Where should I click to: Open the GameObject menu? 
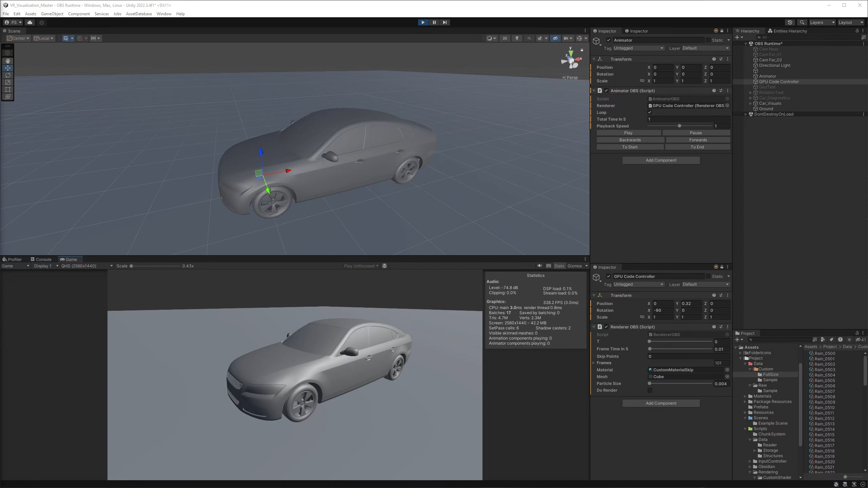[52, 14]
